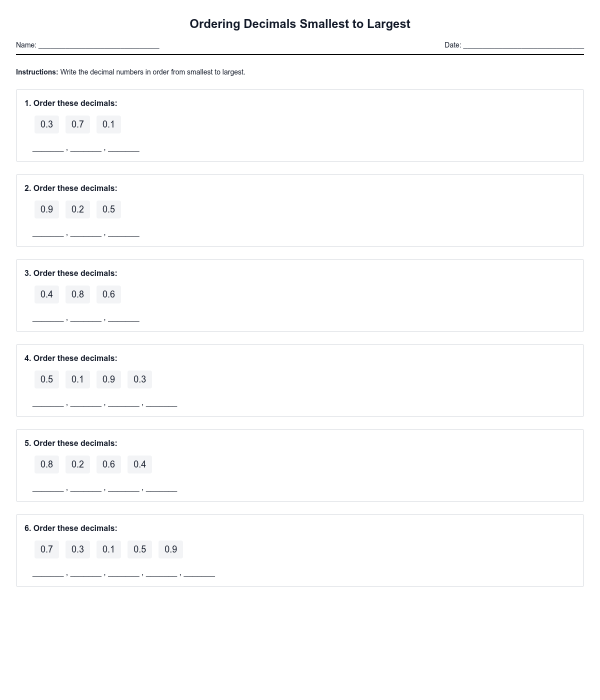
Task: Select the 0.3 chip in question 1
Action: point(46,124)
